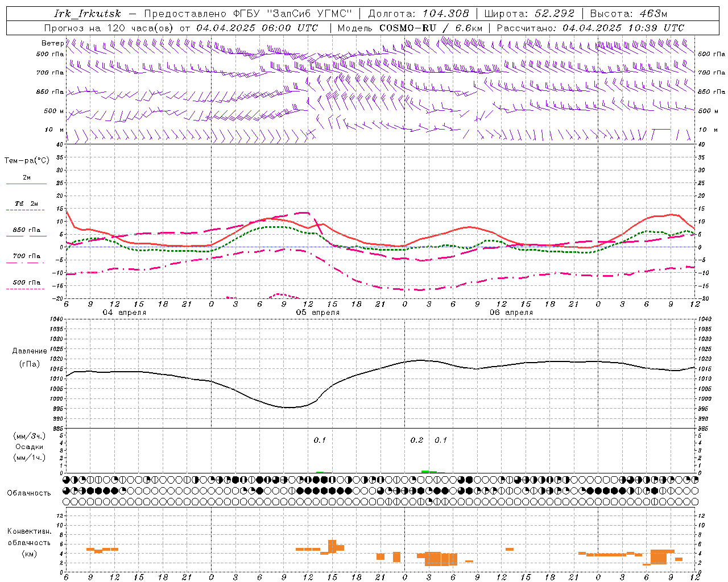Click the "(км)" convective cloud unit label
Image resolution: width=728 pixels, height=582 pixels.
click(29, 554)
